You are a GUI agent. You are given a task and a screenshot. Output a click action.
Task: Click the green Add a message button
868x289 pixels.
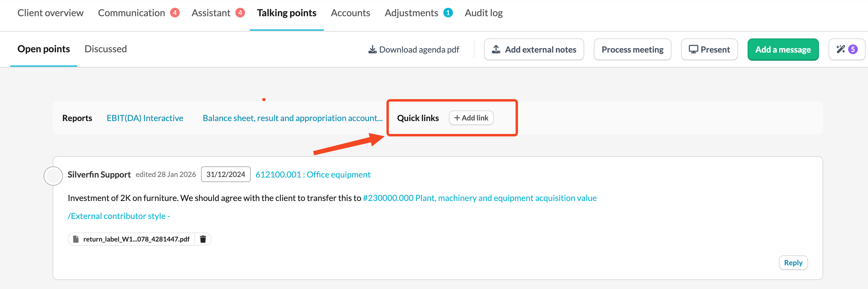click(783, 50)
